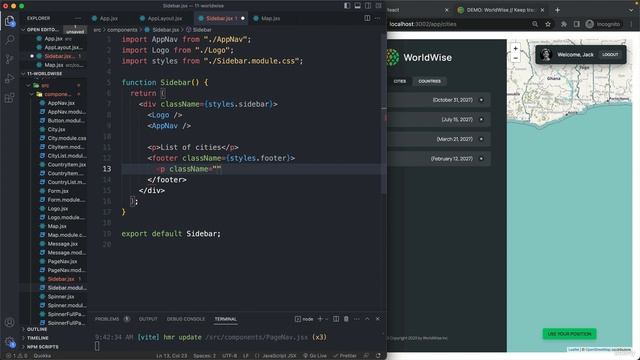Open the Search view in activity bar
Screen dimensions: 640x360
click(9, 40)
